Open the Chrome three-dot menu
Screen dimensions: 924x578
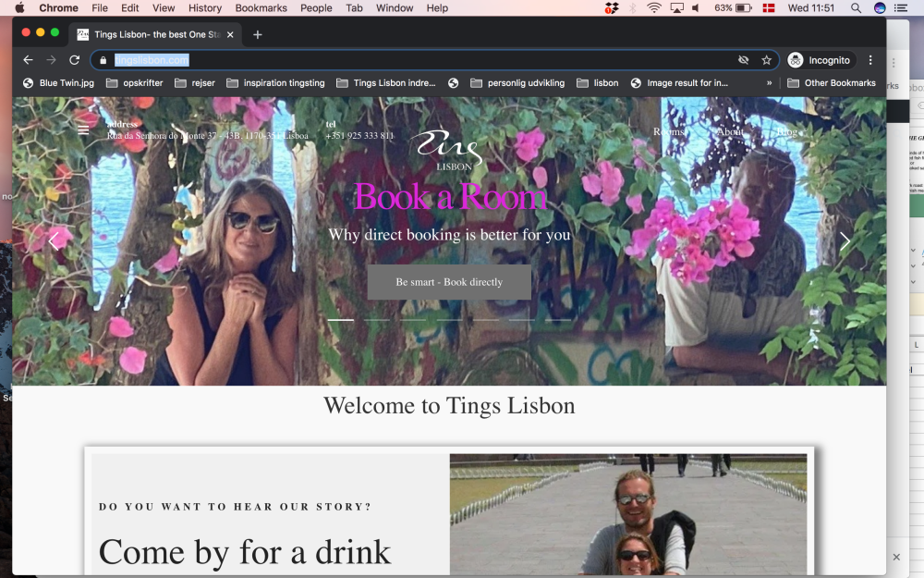(x=870, y=60)
